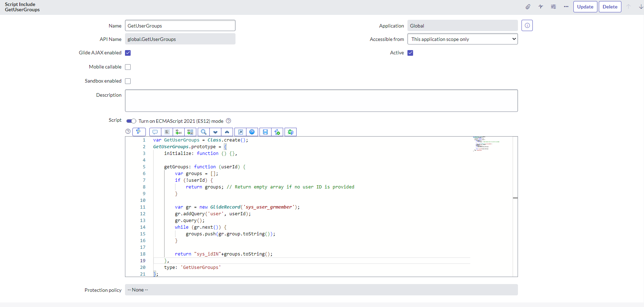644x307 pixels.
Task: Click the save floppy disk icon
Action: point(265,132)
